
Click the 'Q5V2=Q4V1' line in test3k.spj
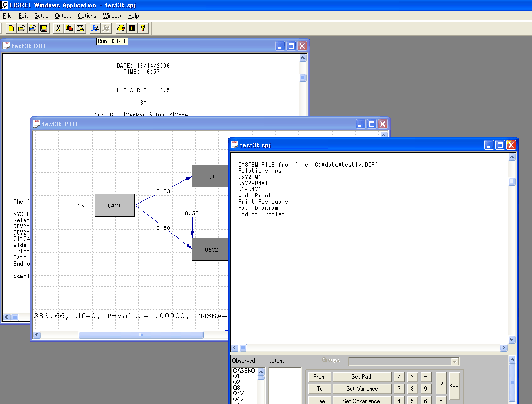pyautogui.click(x=253, y=183)
